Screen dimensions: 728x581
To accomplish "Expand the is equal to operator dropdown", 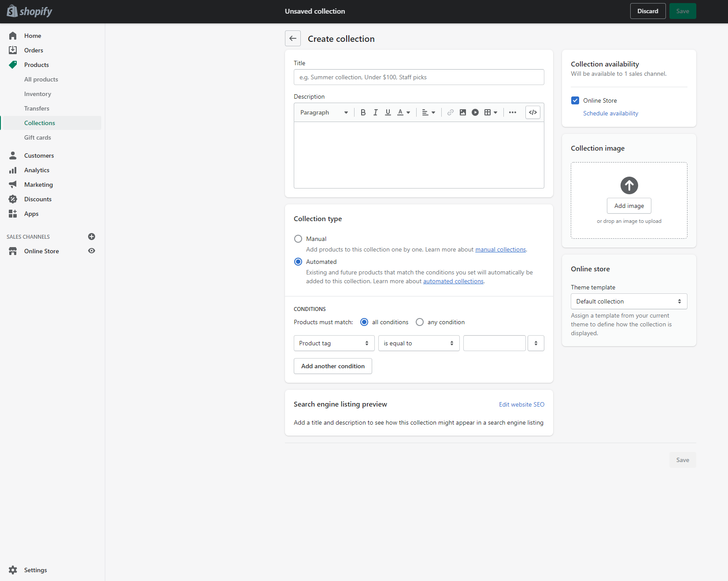I will 418,343.
